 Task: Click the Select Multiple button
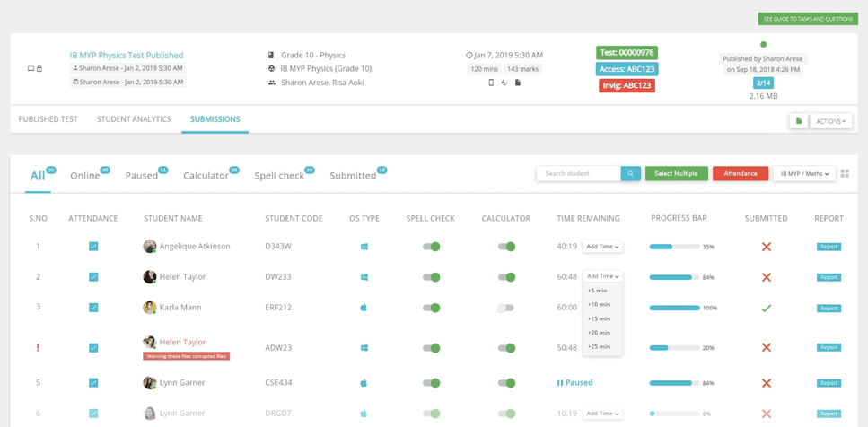677,174
